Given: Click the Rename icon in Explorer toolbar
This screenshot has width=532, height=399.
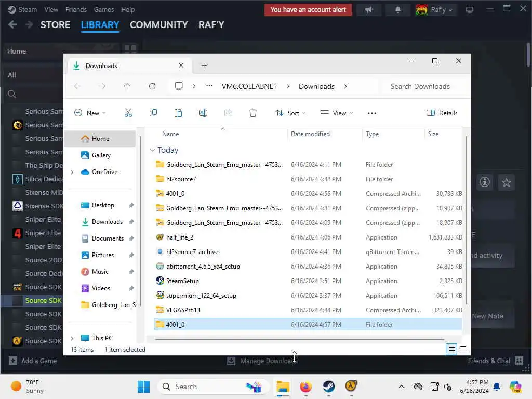Looking at the screenshot, I should coord(203,113).
